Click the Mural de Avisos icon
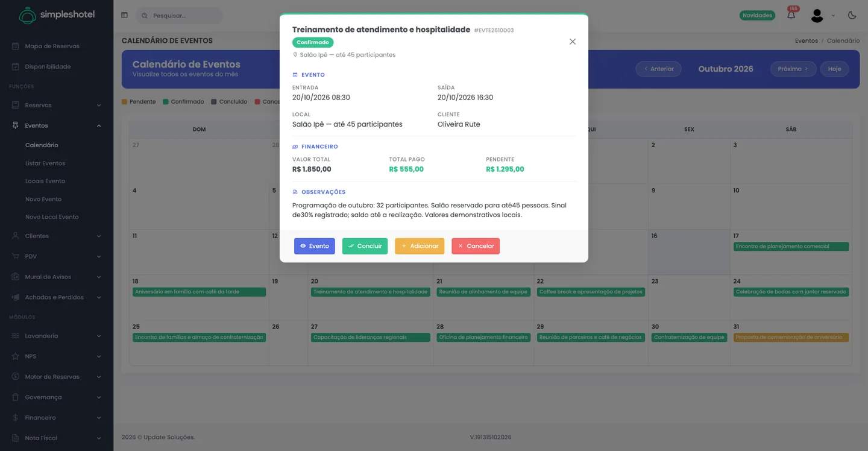Image resolution: width=868 pixels, height=451 pixels. 16,277
